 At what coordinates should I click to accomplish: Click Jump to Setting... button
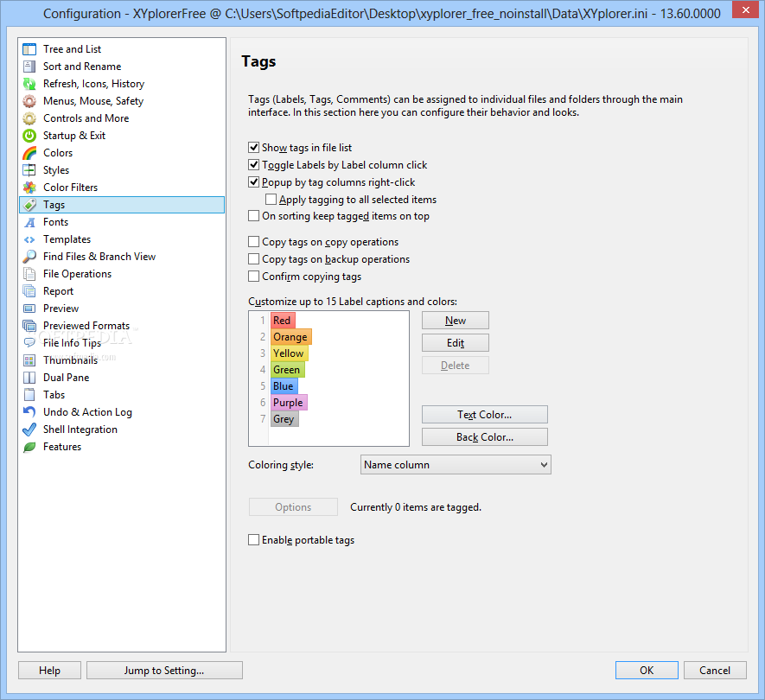click(164, 671)
